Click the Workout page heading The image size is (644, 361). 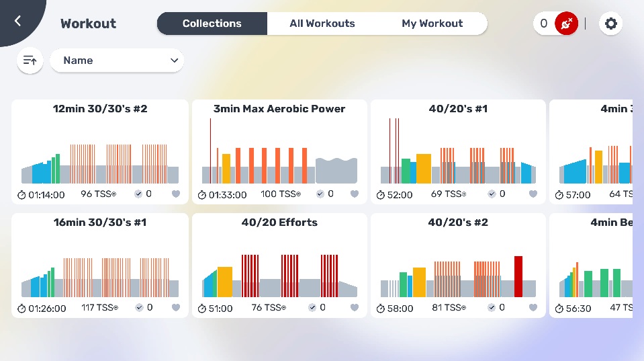[x=88, y=24]
